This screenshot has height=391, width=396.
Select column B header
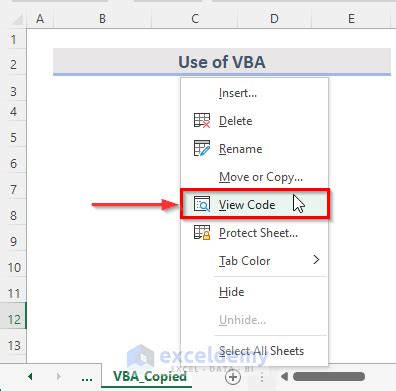click(102, 19)
